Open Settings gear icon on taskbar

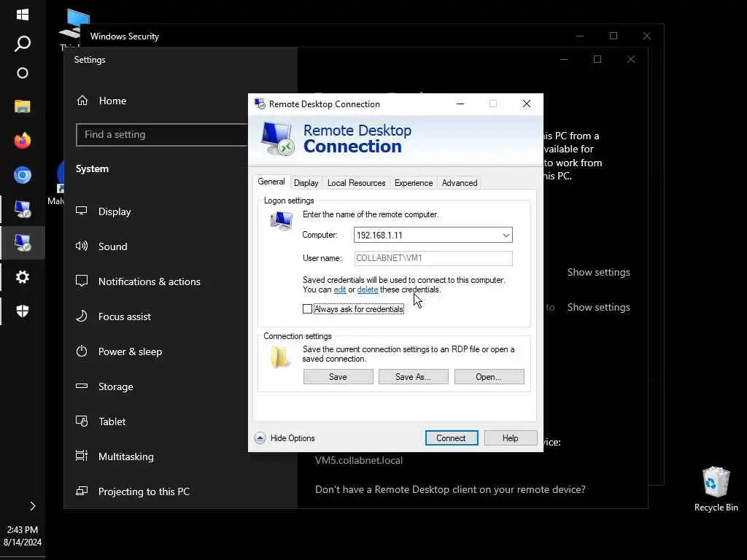click(x=23, y=277)
